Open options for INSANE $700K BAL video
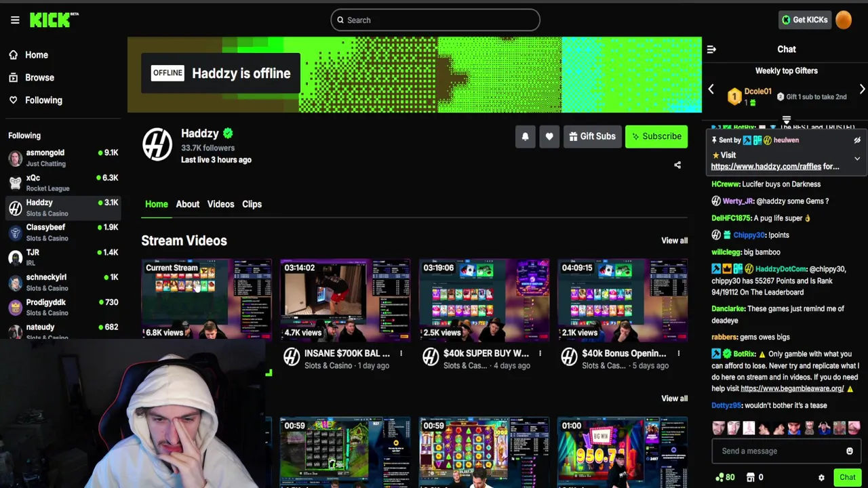 tap(401, 353)
